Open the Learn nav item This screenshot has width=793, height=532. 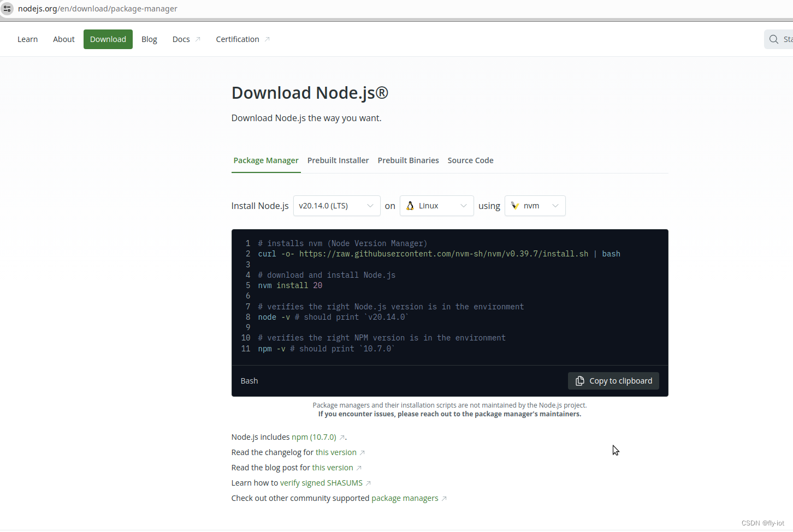[27, 39]
